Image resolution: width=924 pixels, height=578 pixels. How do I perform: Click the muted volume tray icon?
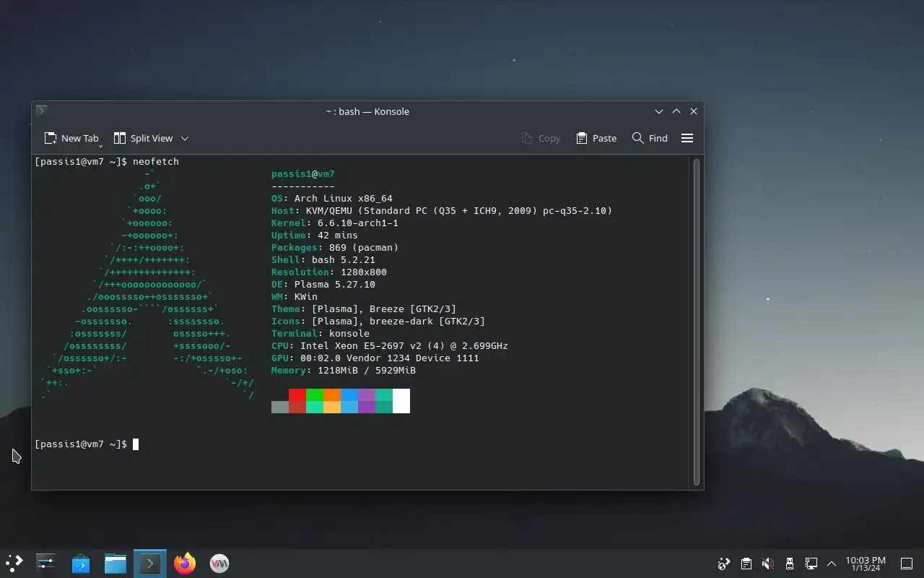[x=768, y=564]
